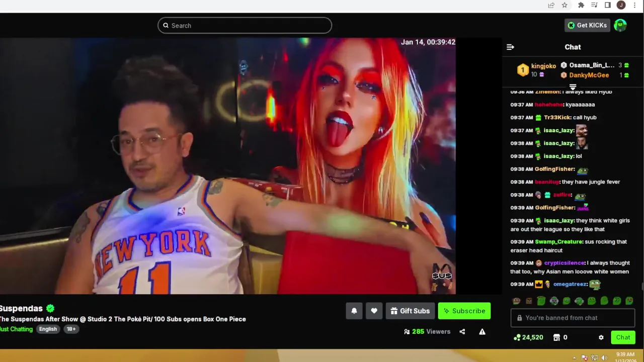Focus the Search box

coord(245,26)
